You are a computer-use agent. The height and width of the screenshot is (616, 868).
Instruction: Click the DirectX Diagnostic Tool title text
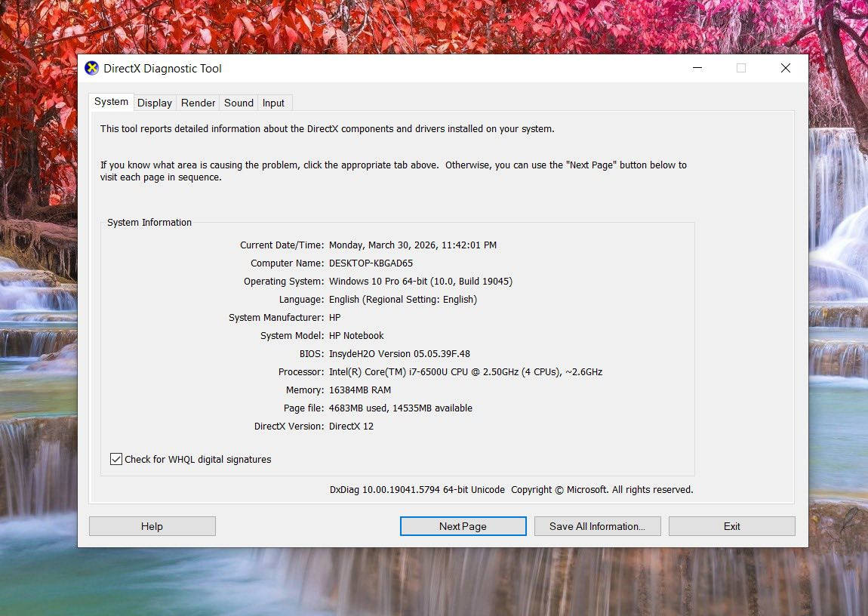tap(162, 69)
